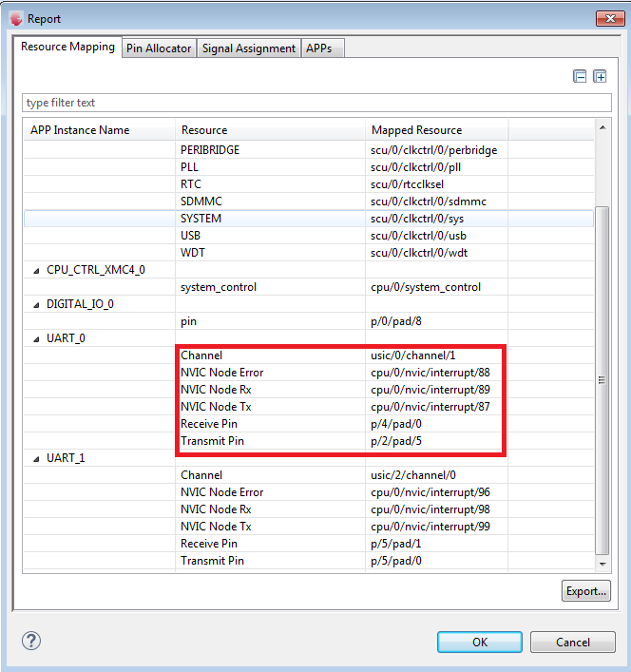Select the system_control resource row
631x672 pixels.
point(309,287)
